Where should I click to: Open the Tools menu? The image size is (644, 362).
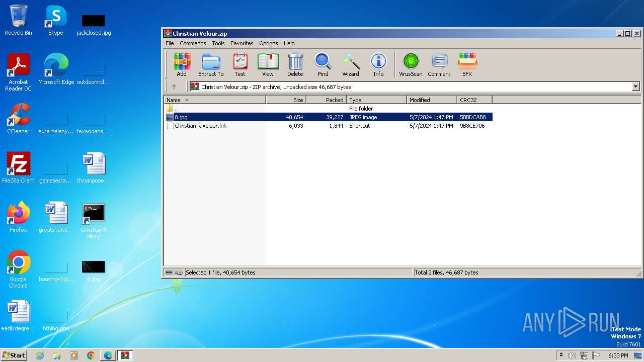point(218,43)
